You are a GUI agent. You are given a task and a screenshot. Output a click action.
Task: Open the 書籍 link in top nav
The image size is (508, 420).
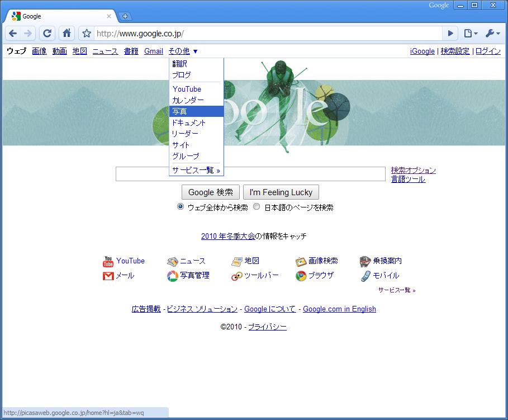[x=131, y=51]
